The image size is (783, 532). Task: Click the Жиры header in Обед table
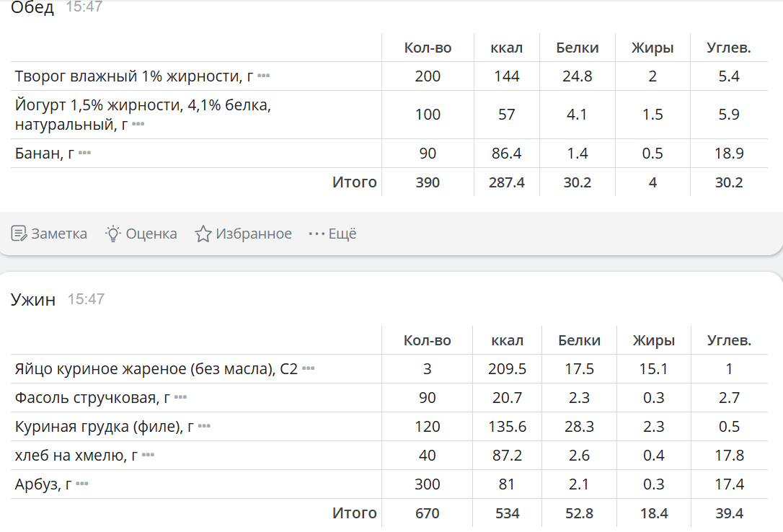(652, 48)
